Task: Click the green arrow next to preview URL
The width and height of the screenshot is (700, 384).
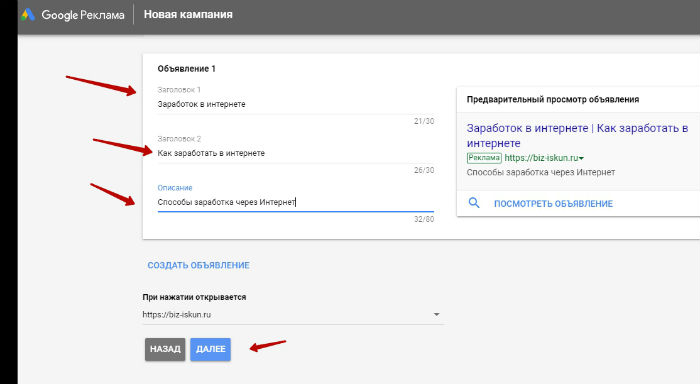Action: pyautogui.click(x=581, y=159)
